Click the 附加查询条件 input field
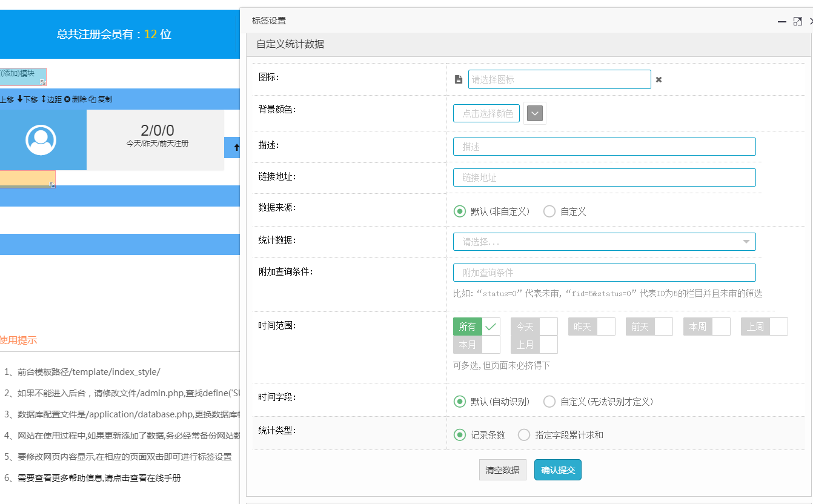The image size is (813, 504). tap(604, 273)
